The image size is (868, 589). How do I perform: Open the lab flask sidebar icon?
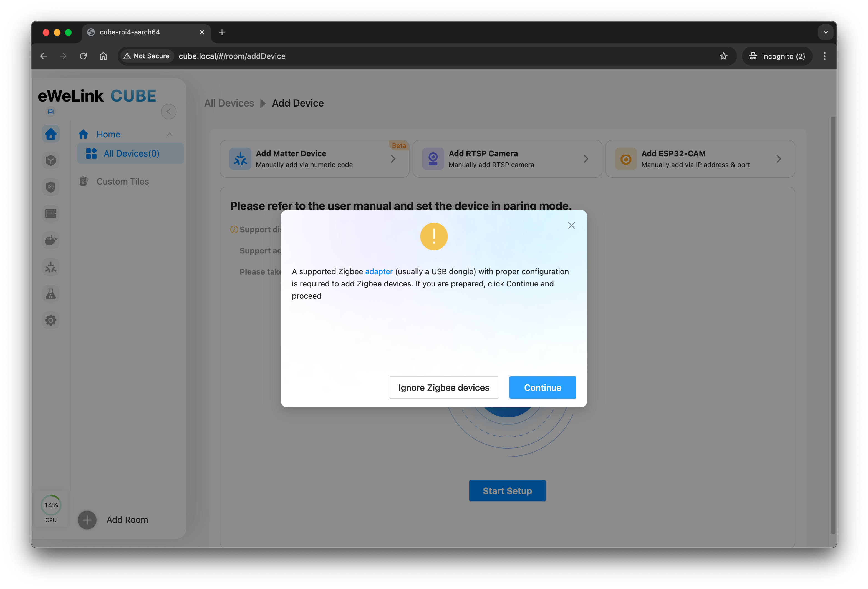51,294
